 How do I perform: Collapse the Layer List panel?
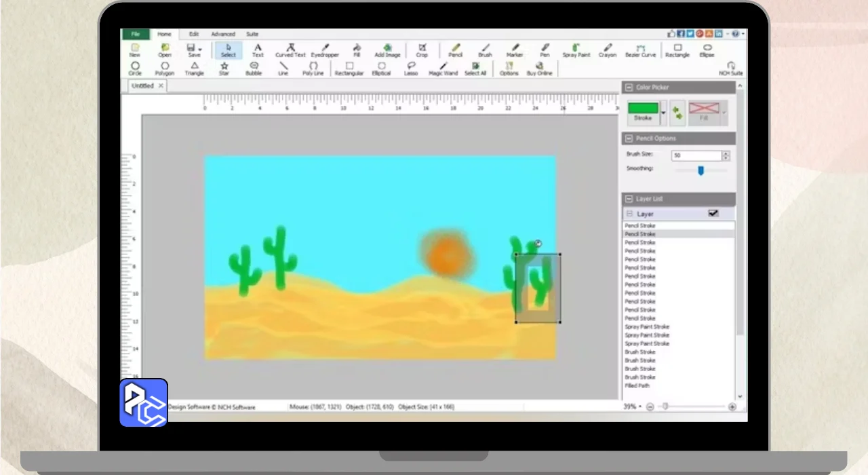click(629, 199)
